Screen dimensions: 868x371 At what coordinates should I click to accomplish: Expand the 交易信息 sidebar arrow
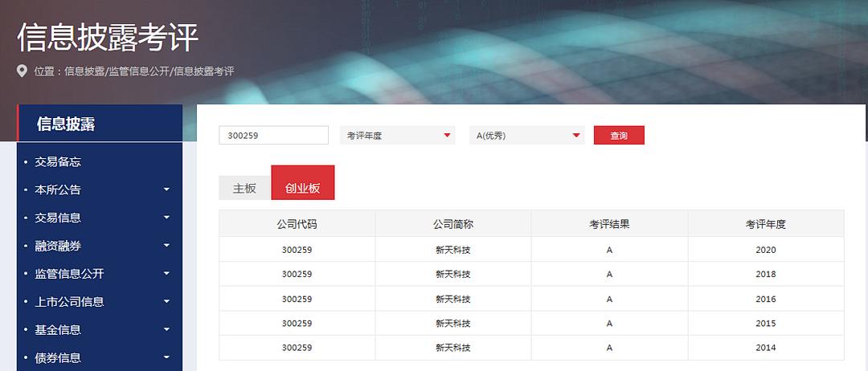(166, 218)
